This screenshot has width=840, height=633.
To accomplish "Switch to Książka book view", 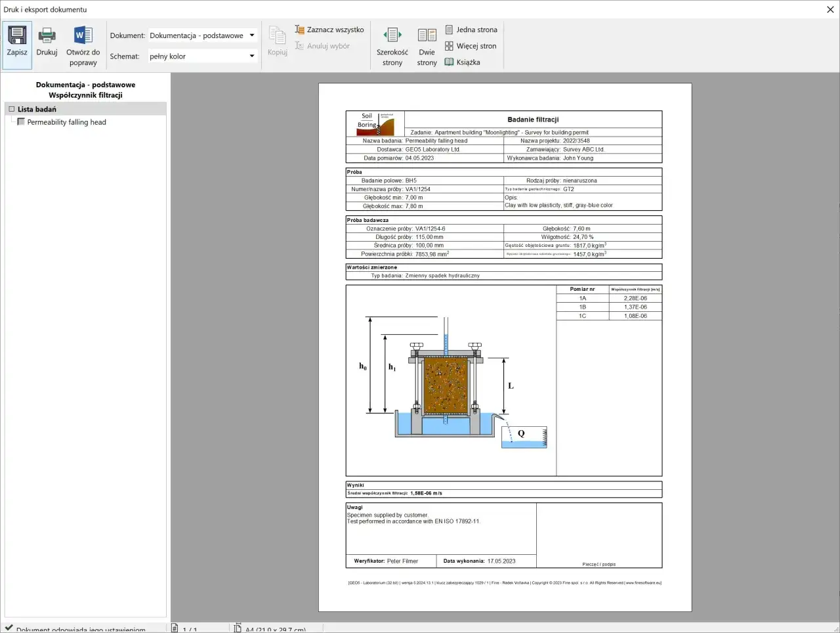I will pyautogui.click(x=462, y=62).
